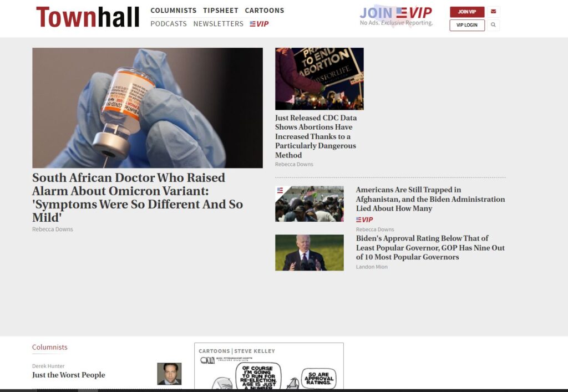
Task: Read the South African Doctor Omicron headline
Action: click(x=138, y=197)
